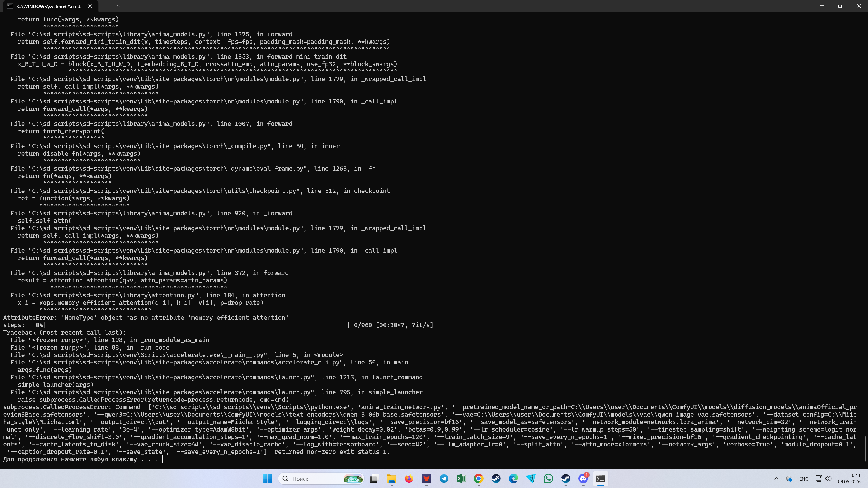The height and width of the screenshot is (488, 868).
Task: Open WhatsApp from the taskbar
Action: 548,479
